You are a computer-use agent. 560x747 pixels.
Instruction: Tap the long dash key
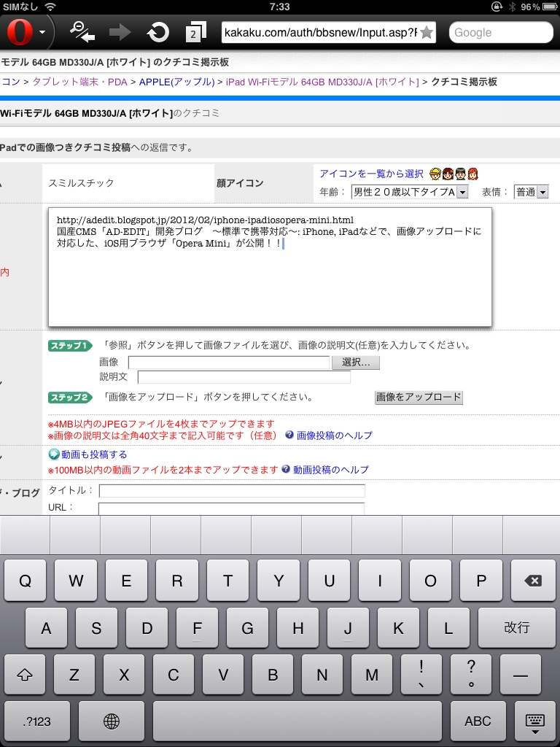click(521, 675)
